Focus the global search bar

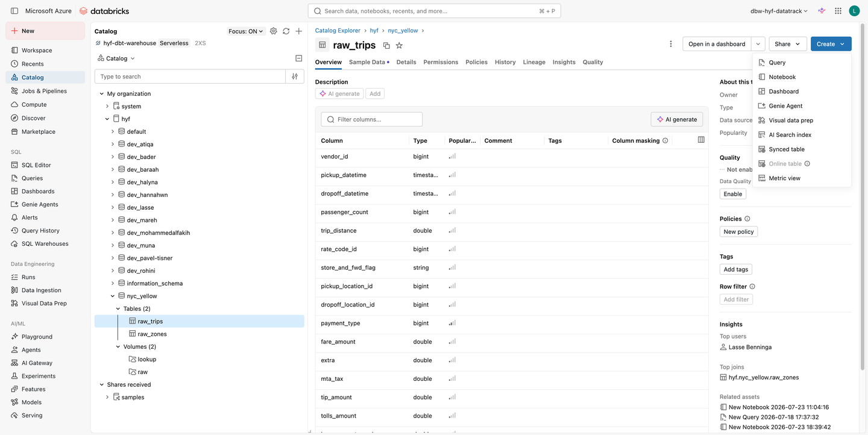point(435,11)
